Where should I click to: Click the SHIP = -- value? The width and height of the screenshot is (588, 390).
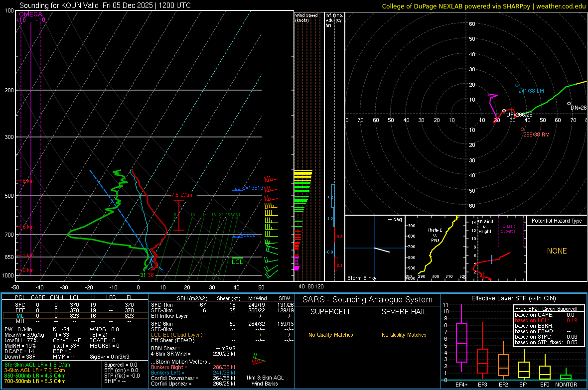coord(115,381)
